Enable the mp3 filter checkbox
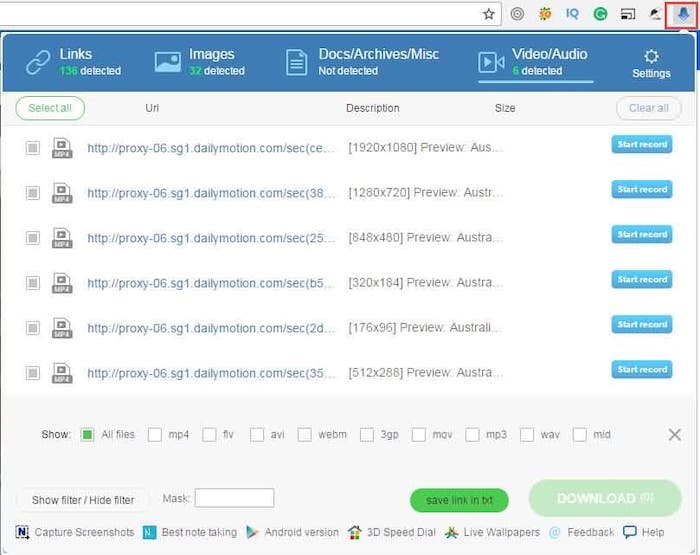This screenshot has height=555, width=700. tap(472, 434)
